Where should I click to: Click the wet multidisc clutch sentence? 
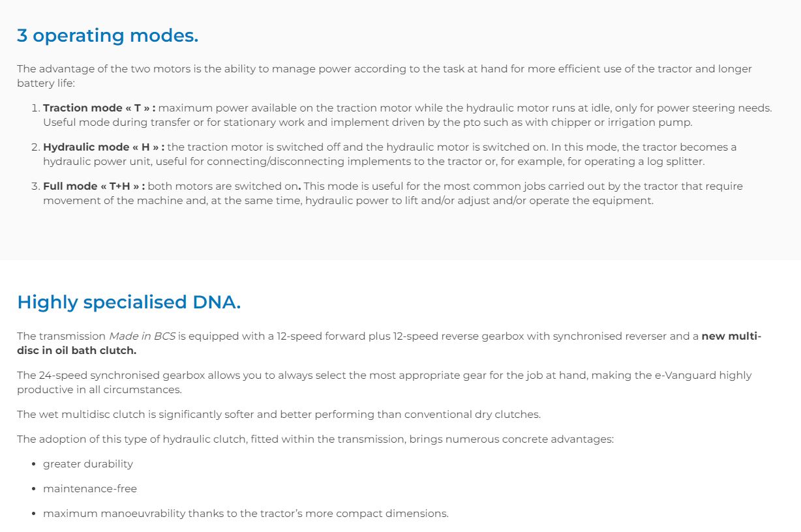click(x=279, y=414)
